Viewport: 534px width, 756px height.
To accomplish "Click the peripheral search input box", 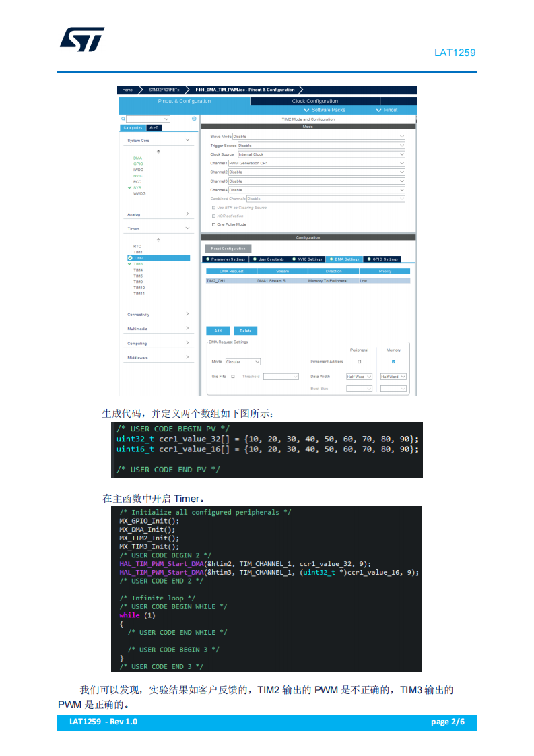I will [x=148, y=119].
